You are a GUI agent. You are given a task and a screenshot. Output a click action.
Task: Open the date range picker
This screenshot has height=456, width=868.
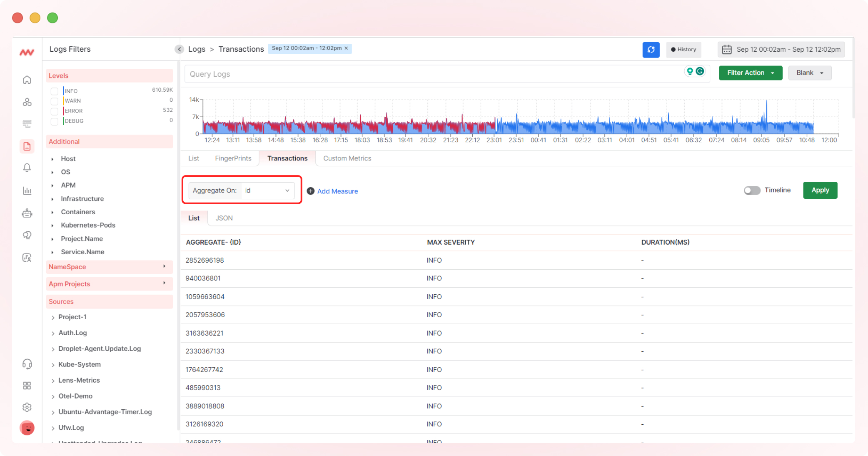coord(781,50)
